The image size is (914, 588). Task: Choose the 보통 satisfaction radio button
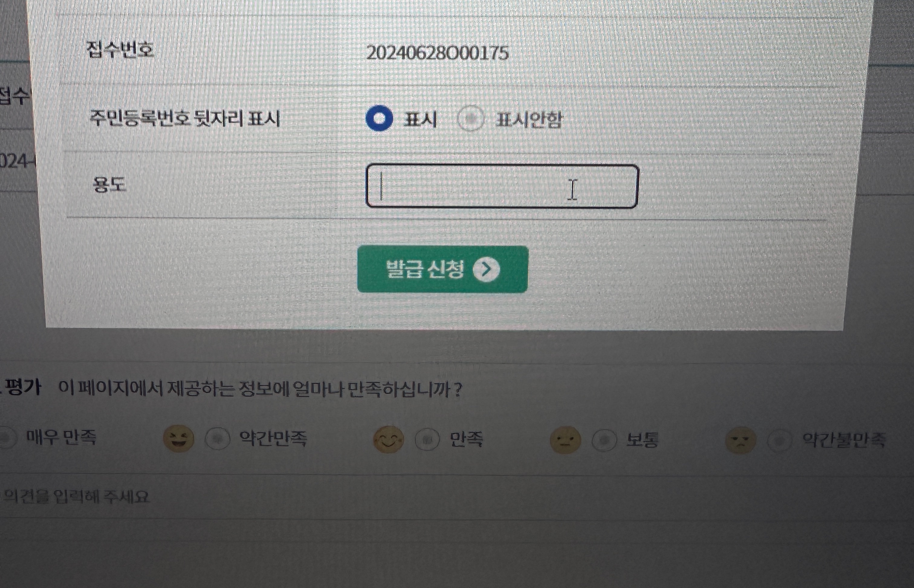(604, 440)
